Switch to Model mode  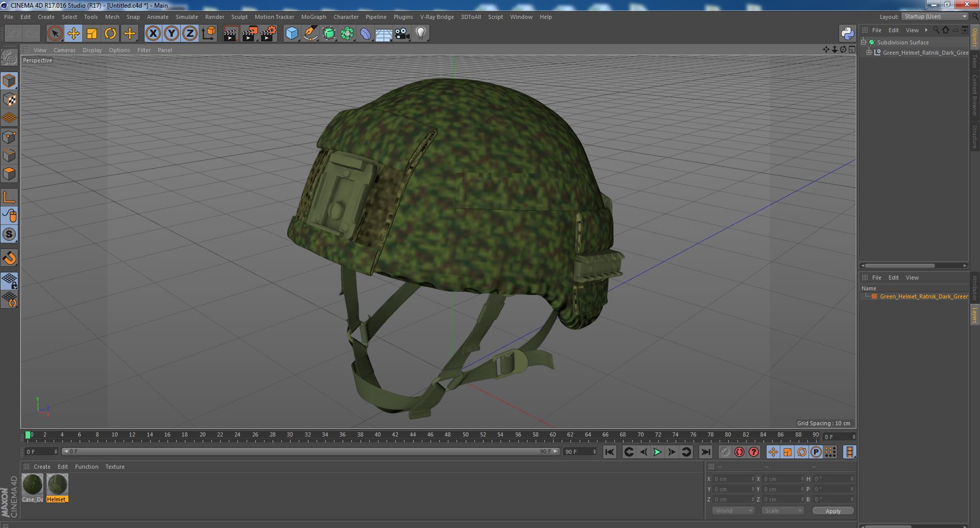click(x=9, y=81)
